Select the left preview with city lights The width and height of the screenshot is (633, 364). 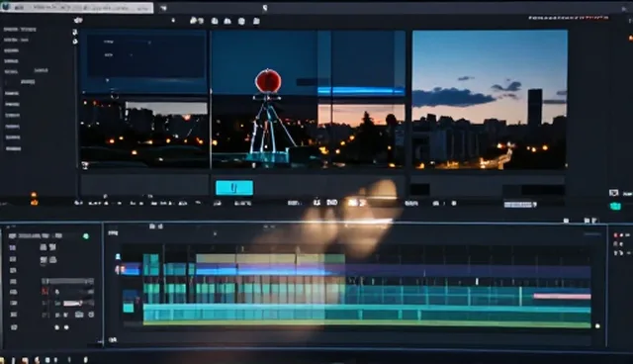pyautogui.click(x=144, y=99)
